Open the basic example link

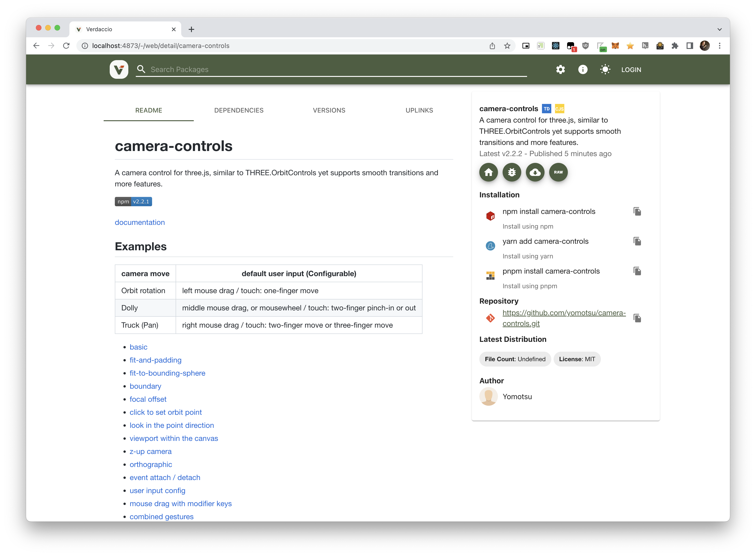tap(138, 347)
